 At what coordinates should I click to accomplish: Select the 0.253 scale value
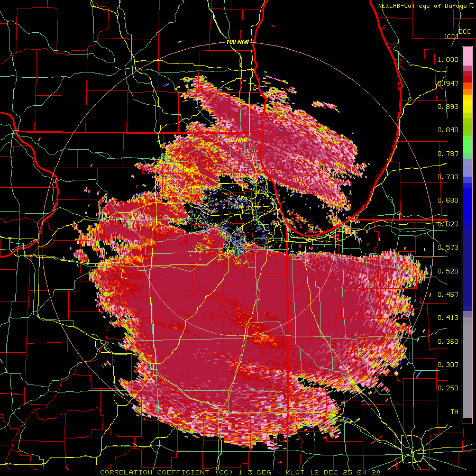[448, 388]
